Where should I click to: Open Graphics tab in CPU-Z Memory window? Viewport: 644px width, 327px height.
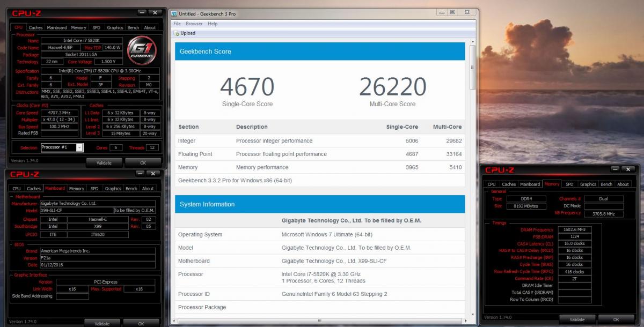pyautogui.click(x=588, y=184)
